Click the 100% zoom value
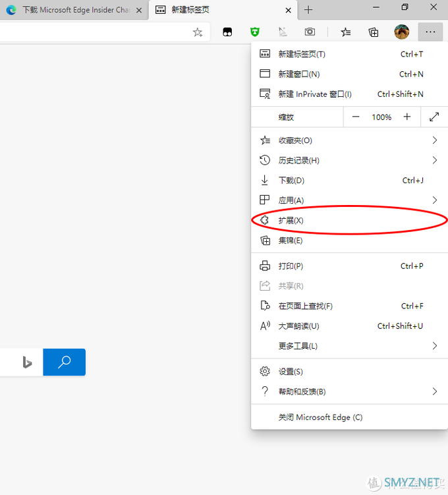The height and width of the screenshot is (495, 448). 381,117
